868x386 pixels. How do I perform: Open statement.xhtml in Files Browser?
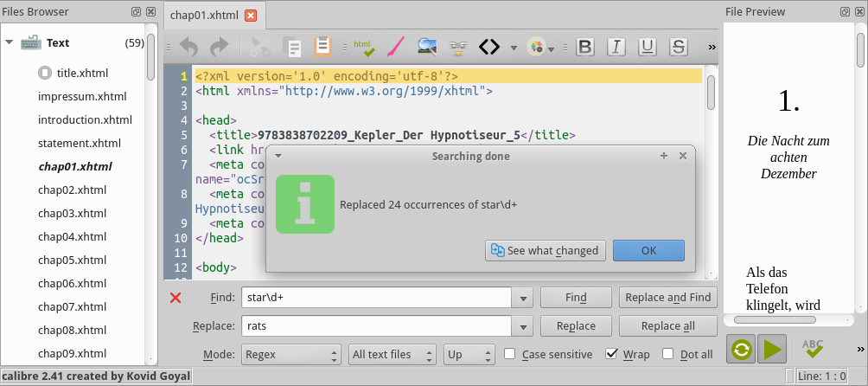80,144
